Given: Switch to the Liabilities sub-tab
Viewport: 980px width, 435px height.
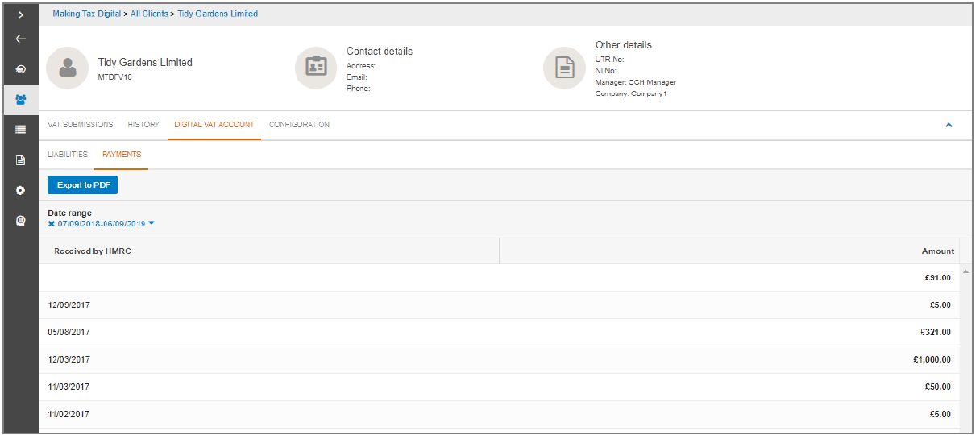Looking at the screenshot, I should (x=68, y=155).
